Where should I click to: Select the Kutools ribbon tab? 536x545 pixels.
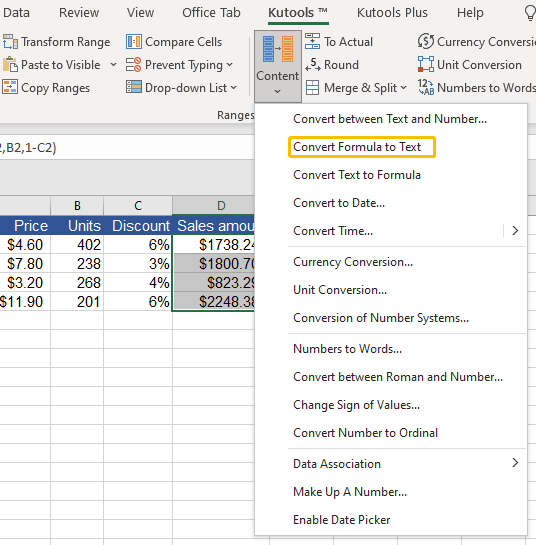coord(298,13)
